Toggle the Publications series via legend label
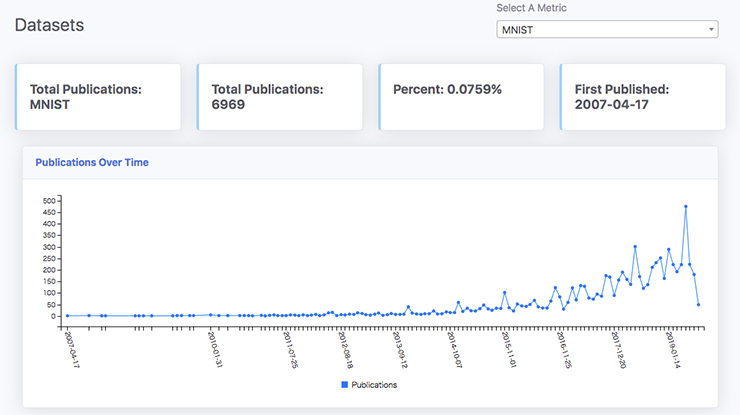This screenshot has width=740, height=415. click(374, 384)
